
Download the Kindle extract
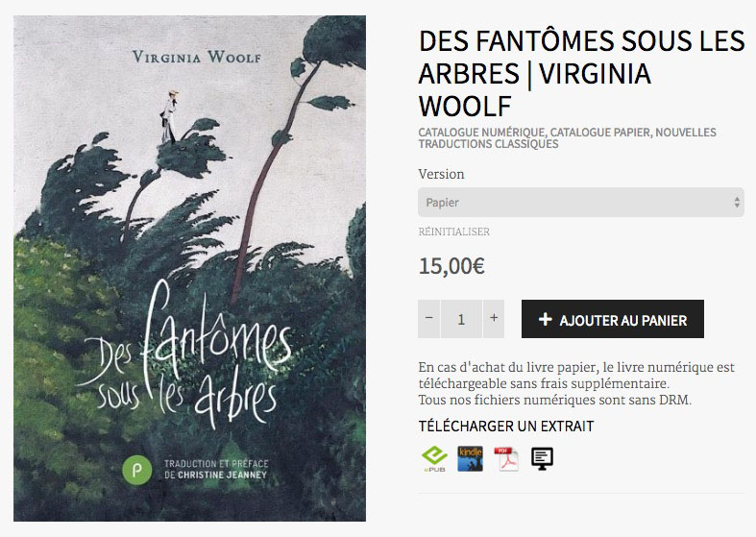(470, 458)
